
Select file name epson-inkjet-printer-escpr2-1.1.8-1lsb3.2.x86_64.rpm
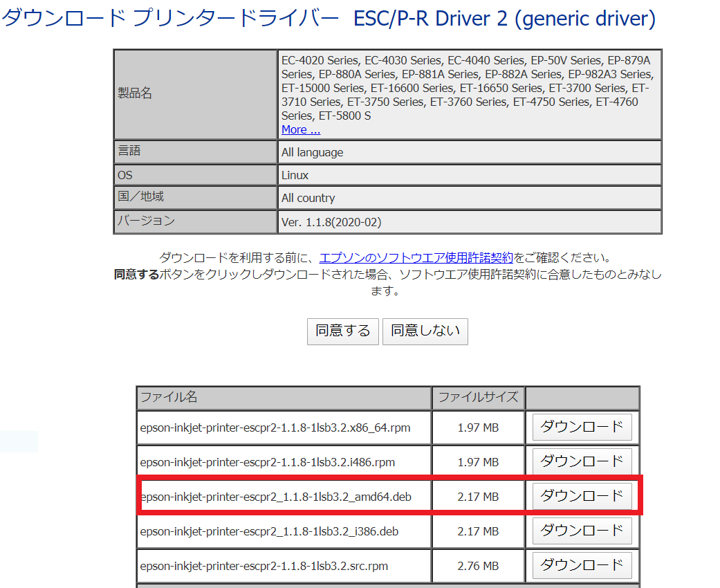[x=275, y=428]
